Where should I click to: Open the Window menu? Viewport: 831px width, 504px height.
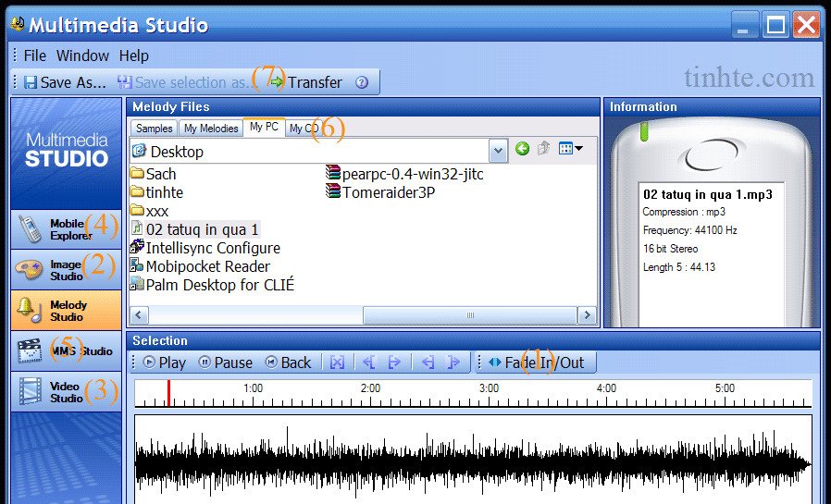click(82, 55)
